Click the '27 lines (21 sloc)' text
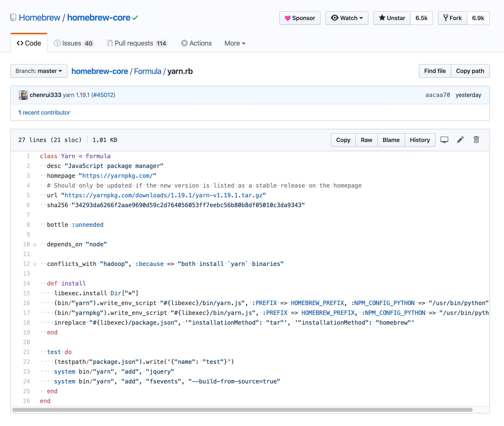 pos(50,140)
